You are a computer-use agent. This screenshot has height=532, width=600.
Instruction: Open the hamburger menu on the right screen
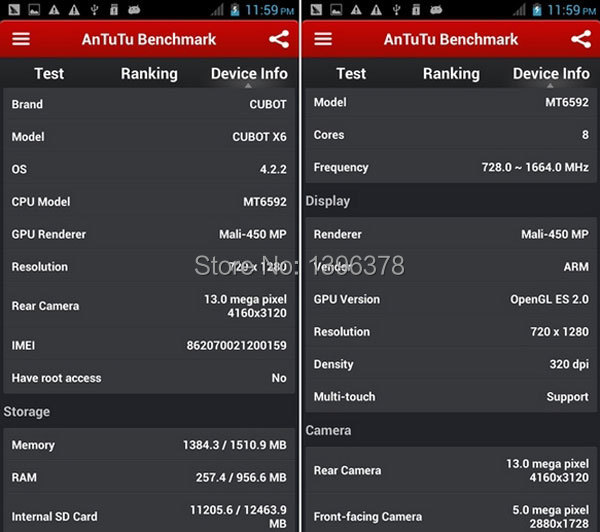click(x=323, y=40)
